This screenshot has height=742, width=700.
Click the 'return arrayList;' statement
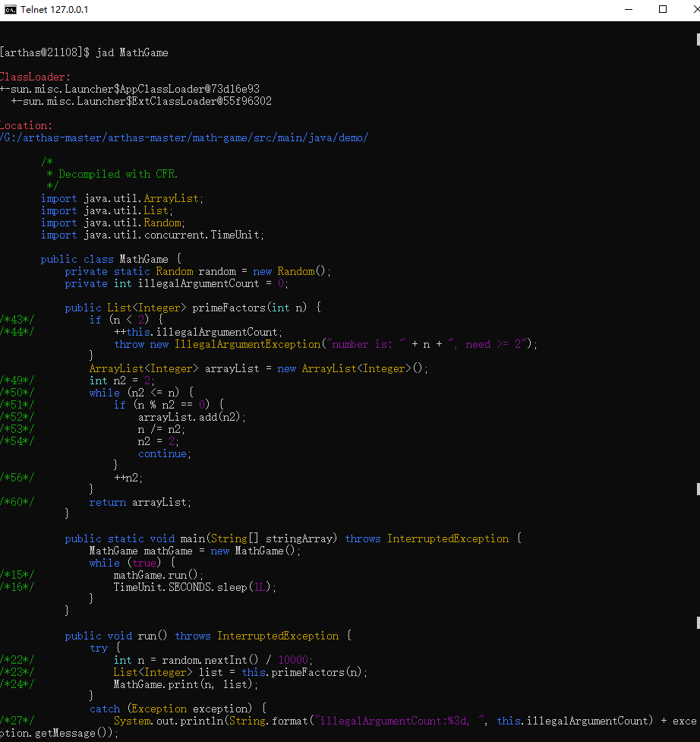[140, 503]
